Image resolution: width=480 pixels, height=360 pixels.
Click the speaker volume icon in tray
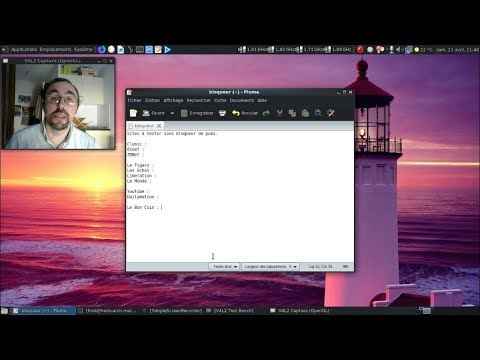tap(398, 49)
